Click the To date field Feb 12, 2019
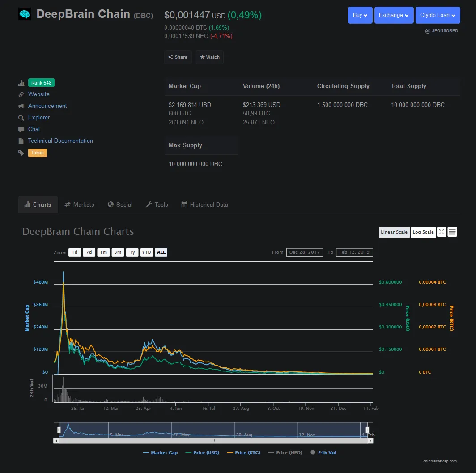476x473 pixels. [354, 252]
